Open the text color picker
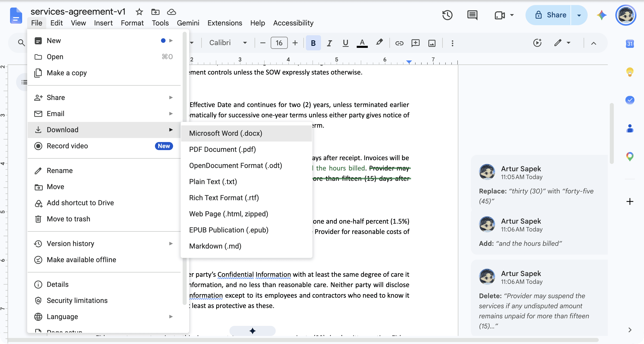 (362, 43)
